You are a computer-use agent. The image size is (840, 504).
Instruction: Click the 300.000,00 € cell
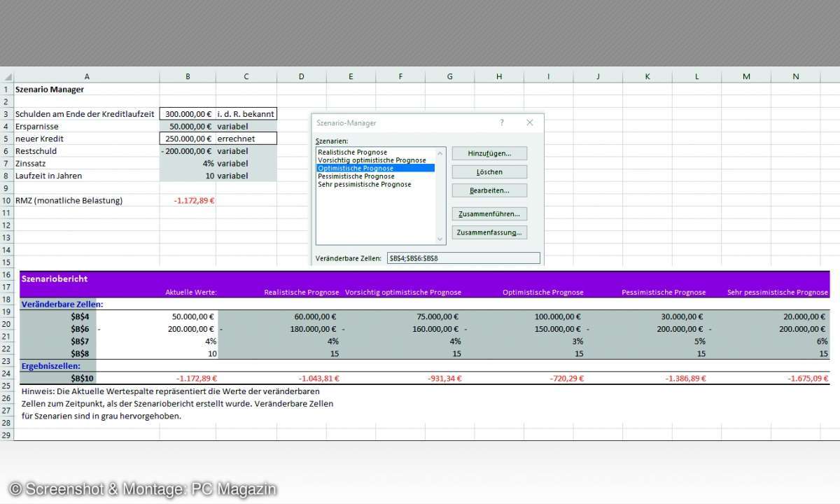point(188,113)
